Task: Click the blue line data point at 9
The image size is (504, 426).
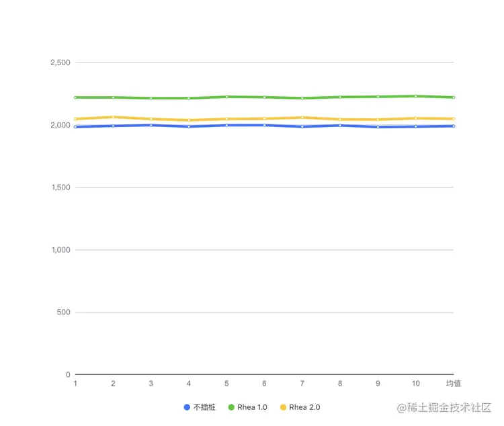Action: click(378, 126)
